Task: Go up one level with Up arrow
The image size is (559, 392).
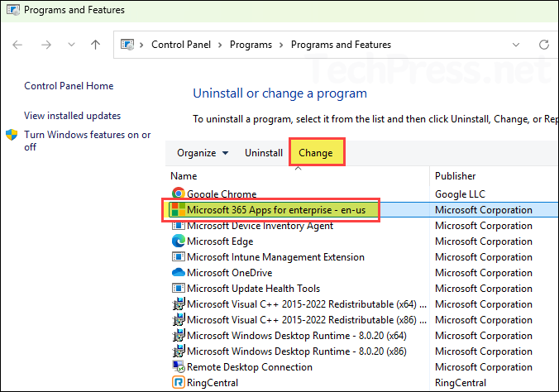Action: point(95,45)
